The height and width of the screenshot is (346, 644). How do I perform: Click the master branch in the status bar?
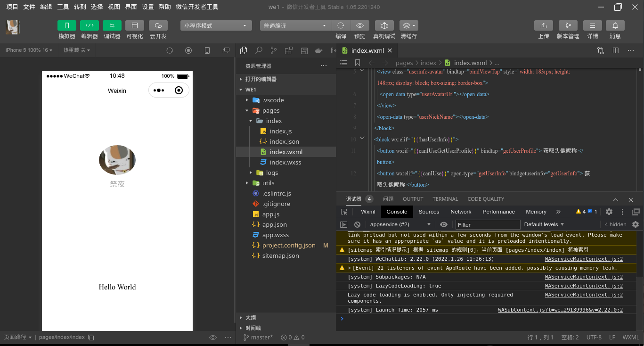click(258, 337)
